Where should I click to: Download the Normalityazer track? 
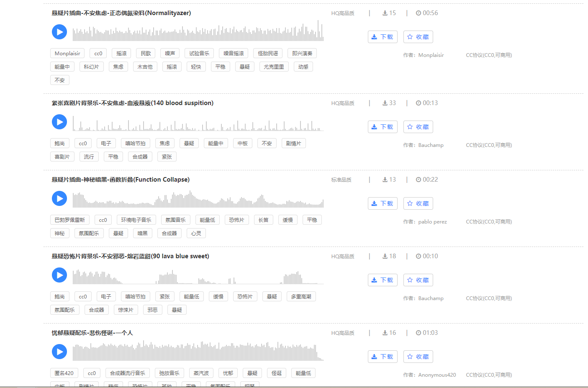[383, 37]
